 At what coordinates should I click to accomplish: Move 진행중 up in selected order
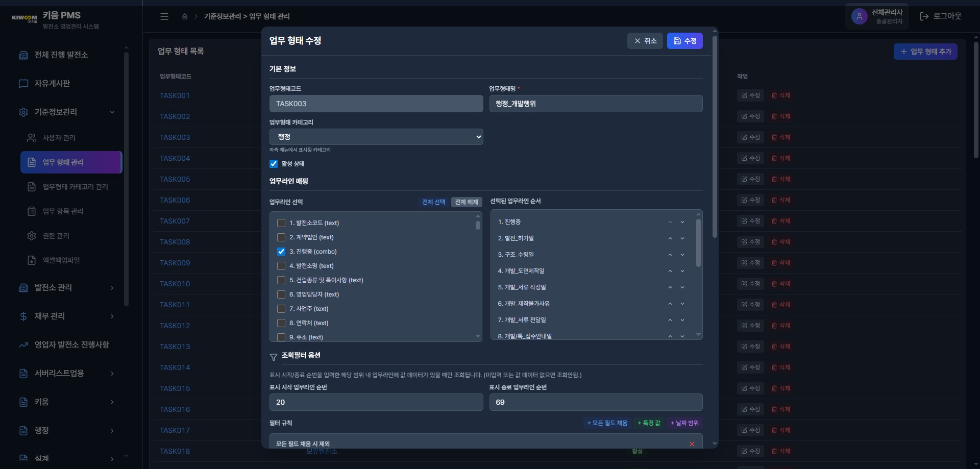click(x=670, y=222)
